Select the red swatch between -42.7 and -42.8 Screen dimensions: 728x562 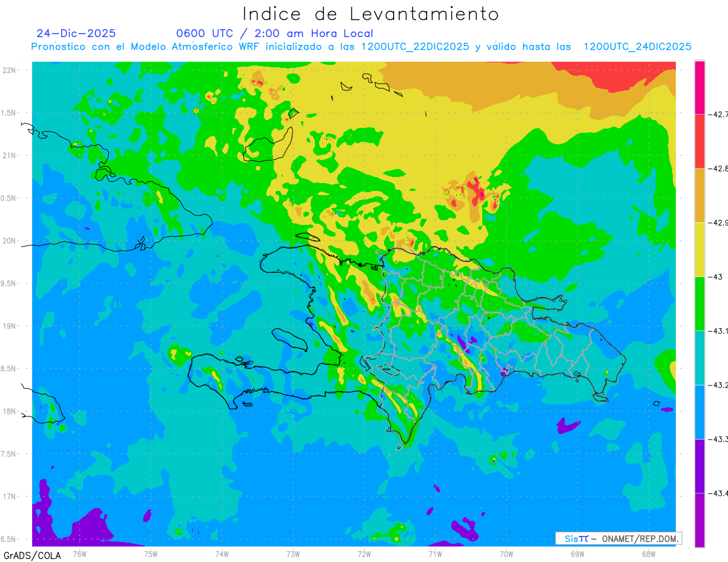click(x=699, y=141)
